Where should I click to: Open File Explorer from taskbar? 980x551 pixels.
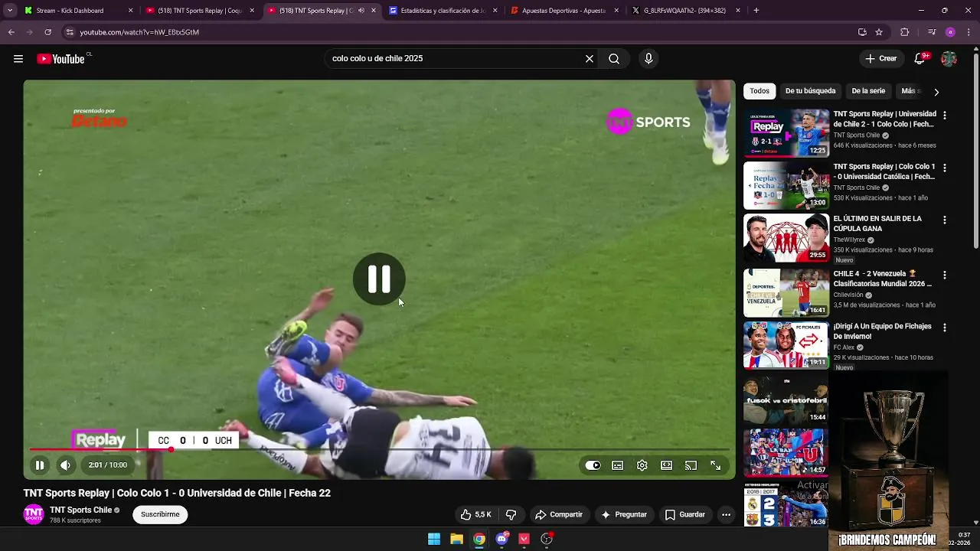456,539
